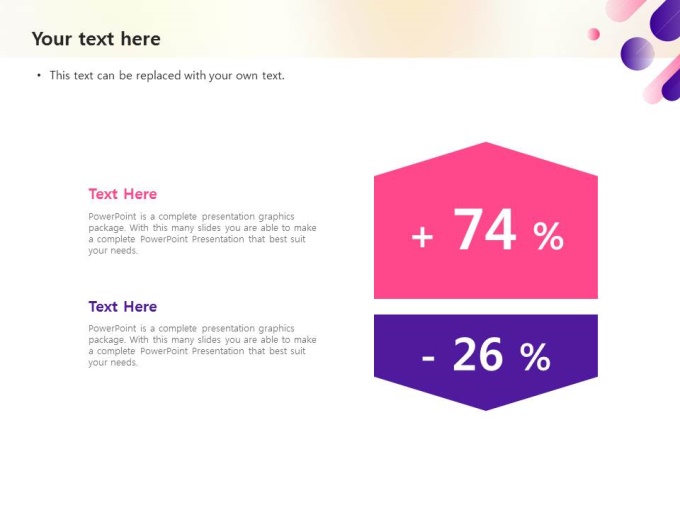Select the minus sign before 26
The height and width of the screenshot is (510, 680).
click(428, 357)
